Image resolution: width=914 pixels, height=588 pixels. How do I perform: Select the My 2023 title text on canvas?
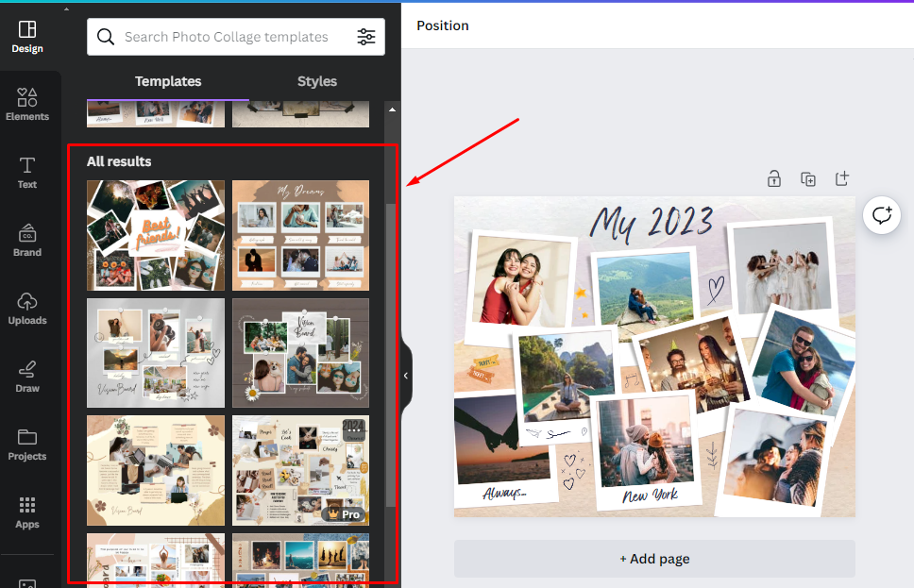tap(652, 223)
